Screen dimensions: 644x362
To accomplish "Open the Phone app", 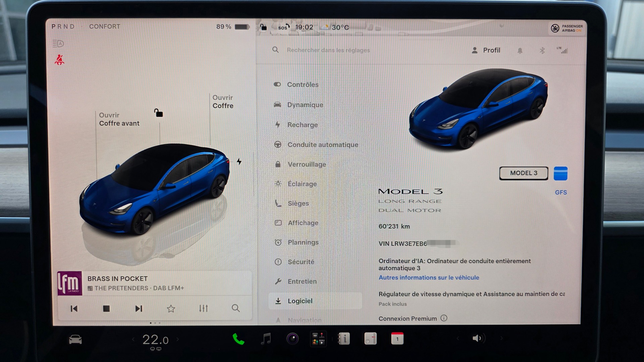I will coord(238,339).
